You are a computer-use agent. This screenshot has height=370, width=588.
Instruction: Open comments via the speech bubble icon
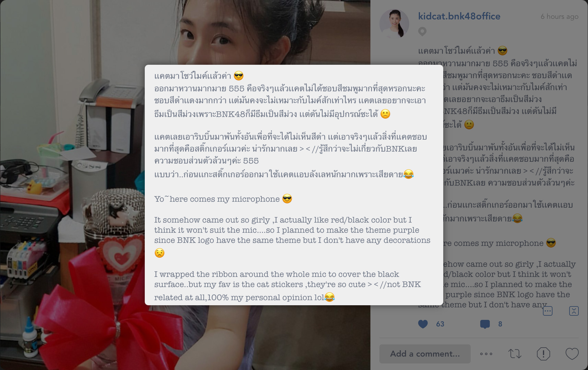point(485,324)
